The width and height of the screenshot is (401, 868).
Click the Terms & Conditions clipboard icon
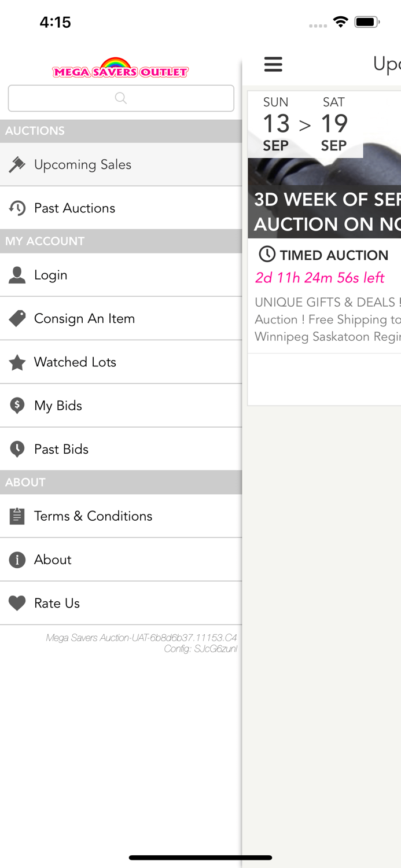17,516
